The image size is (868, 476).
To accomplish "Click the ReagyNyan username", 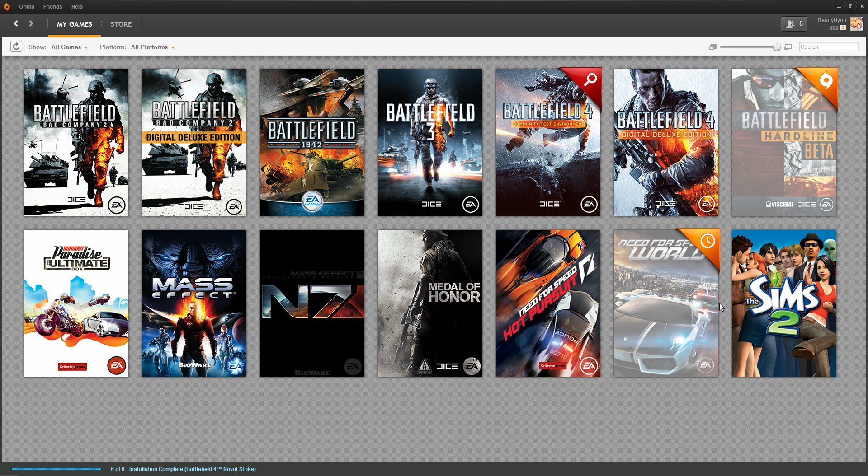I will [x=831, y=20].
